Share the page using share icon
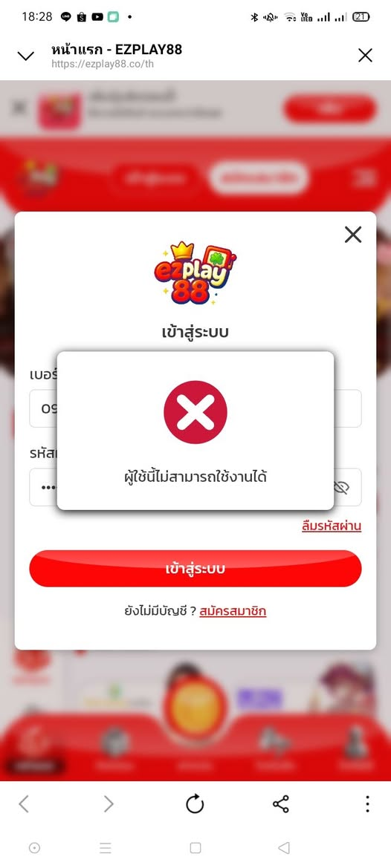 pyautogui.click(x=281, y=804)
